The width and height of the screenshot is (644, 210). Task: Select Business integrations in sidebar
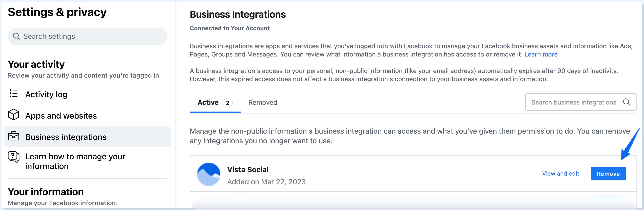(87, 137)
